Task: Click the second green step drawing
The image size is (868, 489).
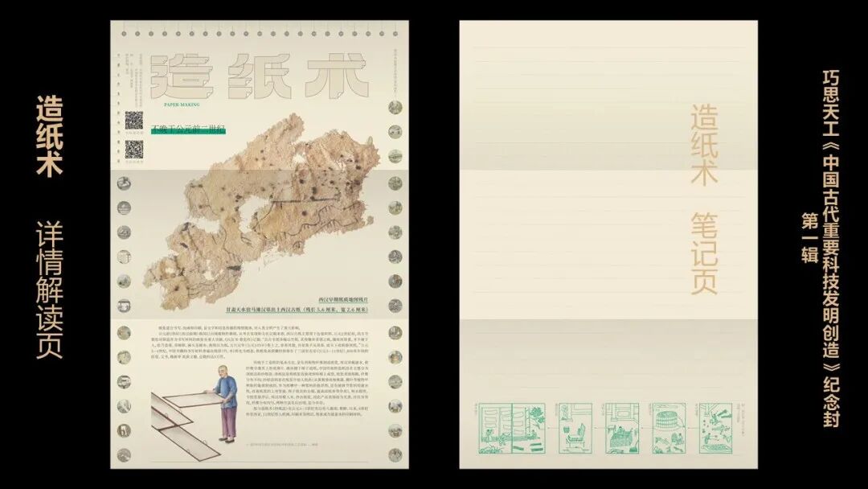Action: pyautogui.click(x=575, y=429)
